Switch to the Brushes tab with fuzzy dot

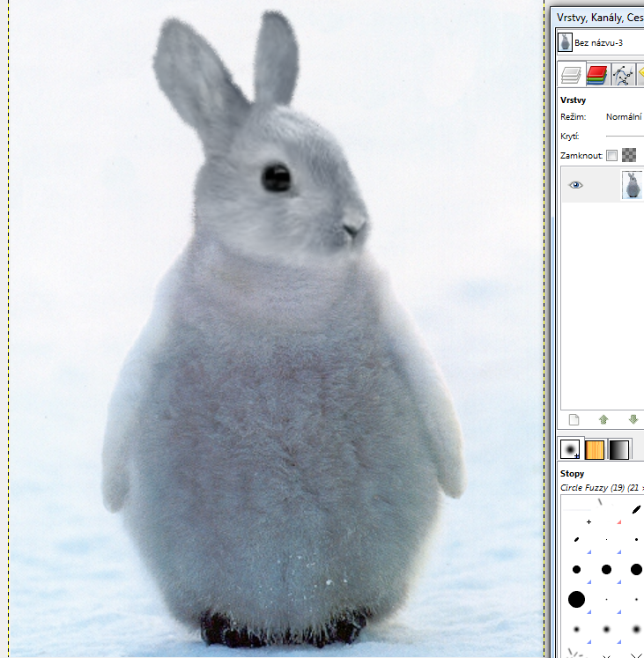(x=570, y=449)
